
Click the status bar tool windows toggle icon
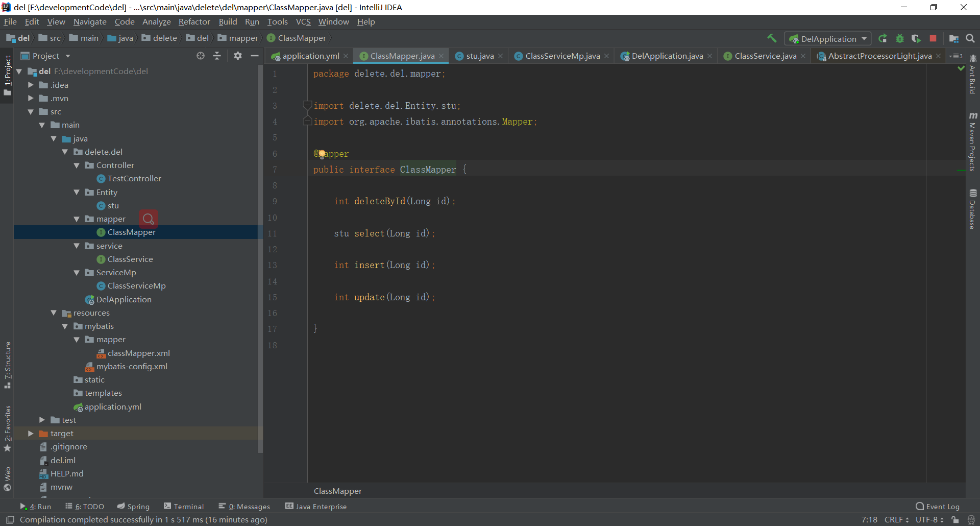10,520
